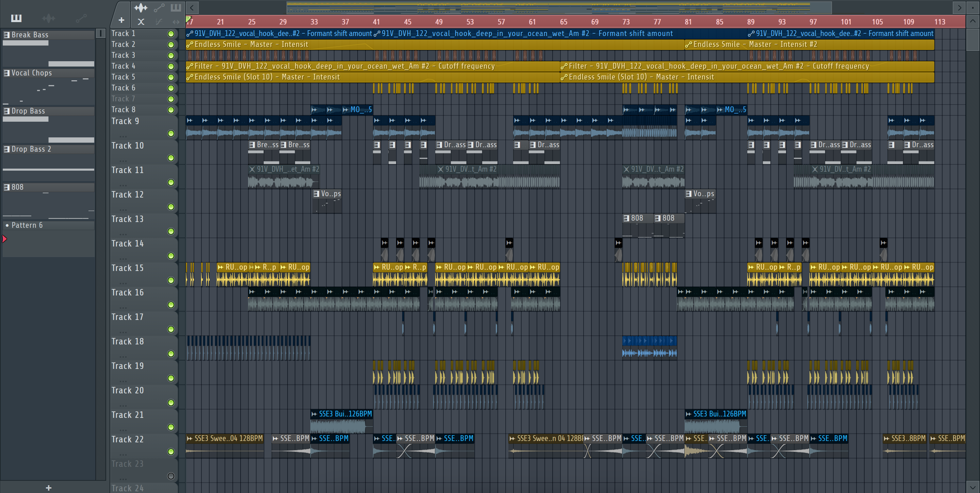980x493 pixels.
Task: Mute Track 15 with its green LED
Action: coord(171,280)
